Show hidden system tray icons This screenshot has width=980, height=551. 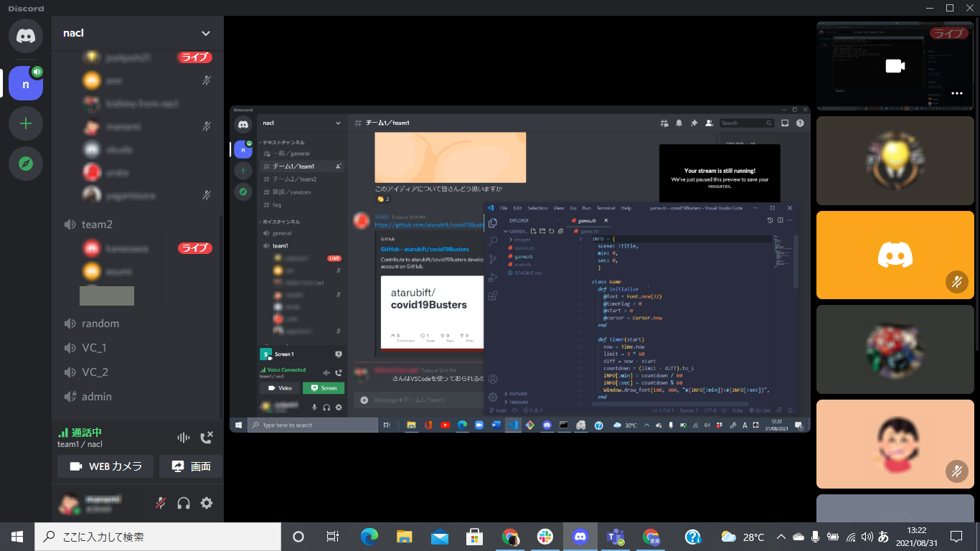pyautogui.click(x=782, y=537)
